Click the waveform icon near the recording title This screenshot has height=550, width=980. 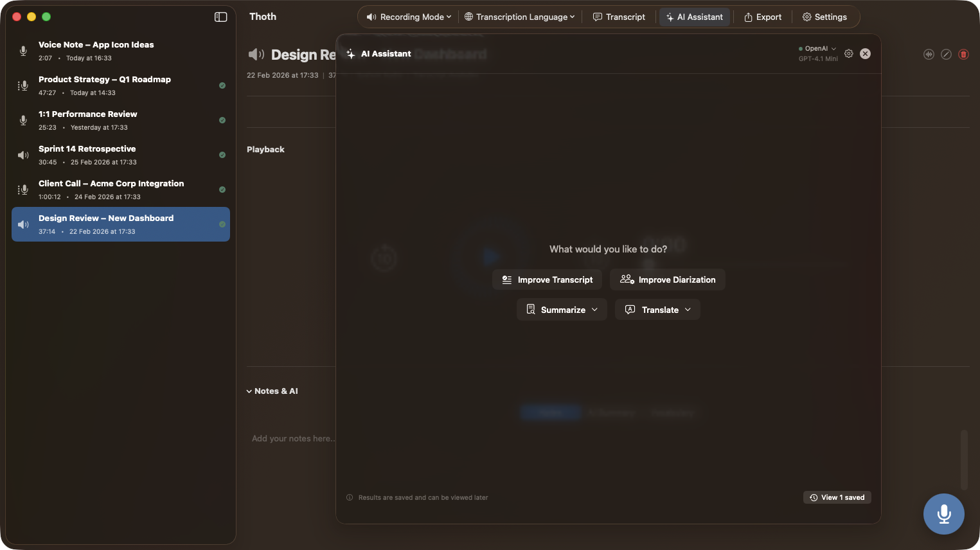(928, 54)
